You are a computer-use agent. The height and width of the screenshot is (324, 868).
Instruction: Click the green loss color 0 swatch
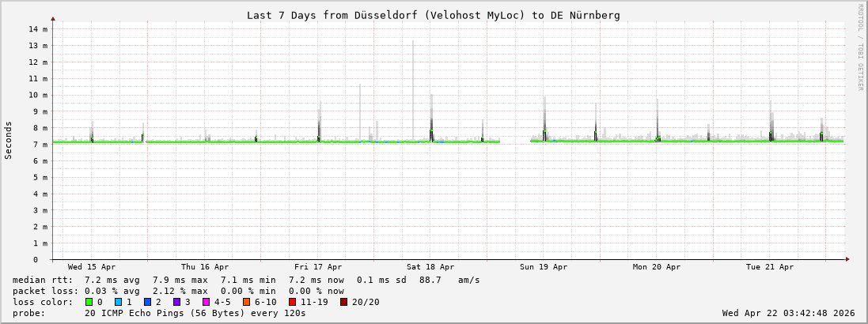[x=89, y=302]
